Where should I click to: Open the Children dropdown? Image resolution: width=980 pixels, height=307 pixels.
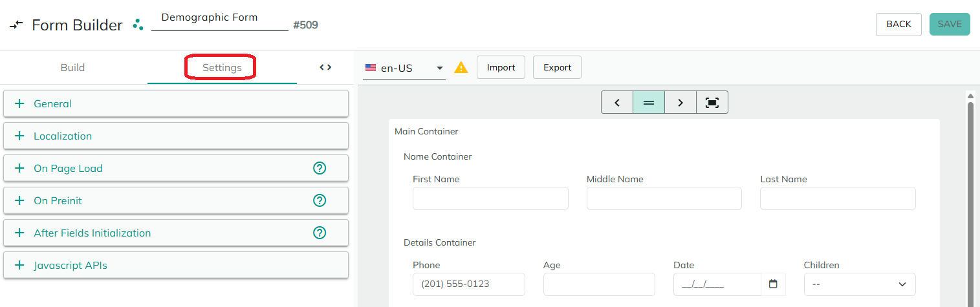pyautogui.click(x=860, y=284)
